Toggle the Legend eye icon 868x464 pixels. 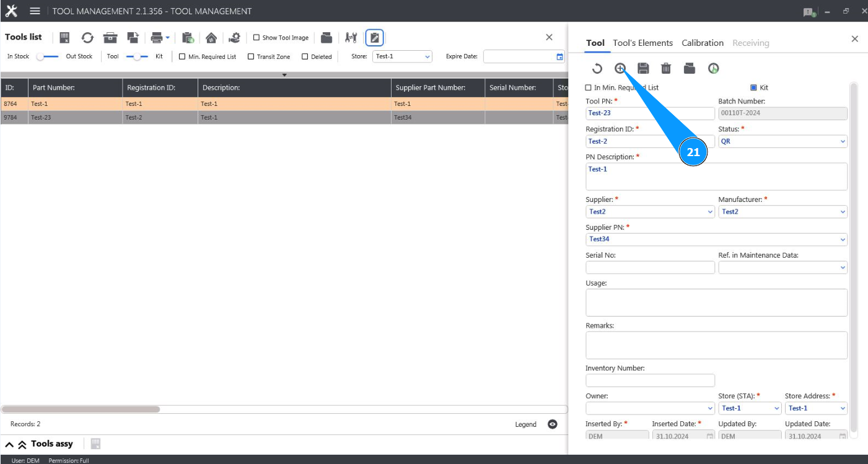click(553, 424)
